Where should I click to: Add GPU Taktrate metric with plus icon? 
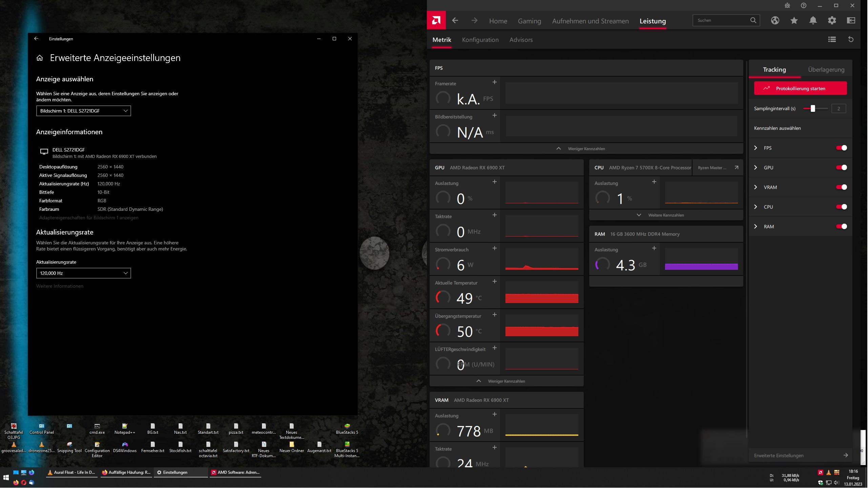pyautogui.click(x=495, y=215)
